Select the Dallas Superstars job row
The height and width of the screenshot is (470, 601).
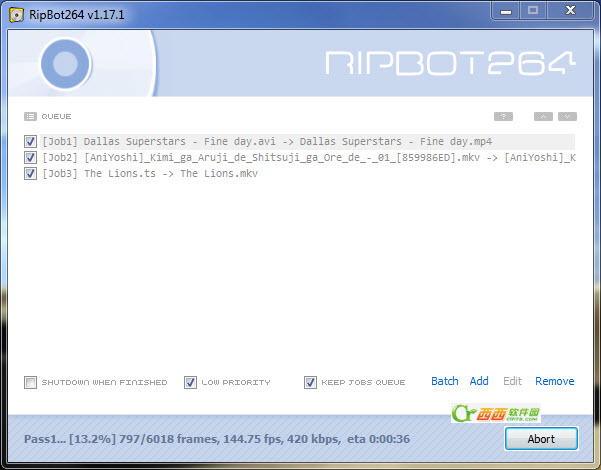point(308,141)
